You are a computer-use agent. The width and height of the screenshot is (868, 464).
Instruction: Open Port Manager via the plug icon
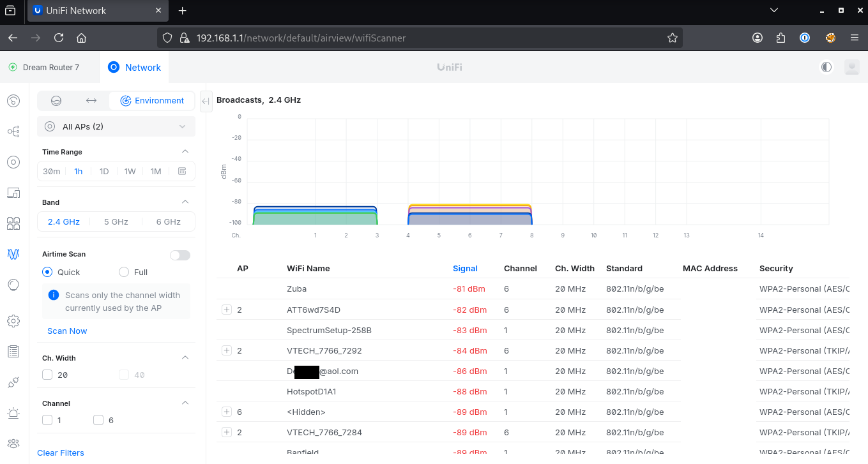tap(13, 382)
